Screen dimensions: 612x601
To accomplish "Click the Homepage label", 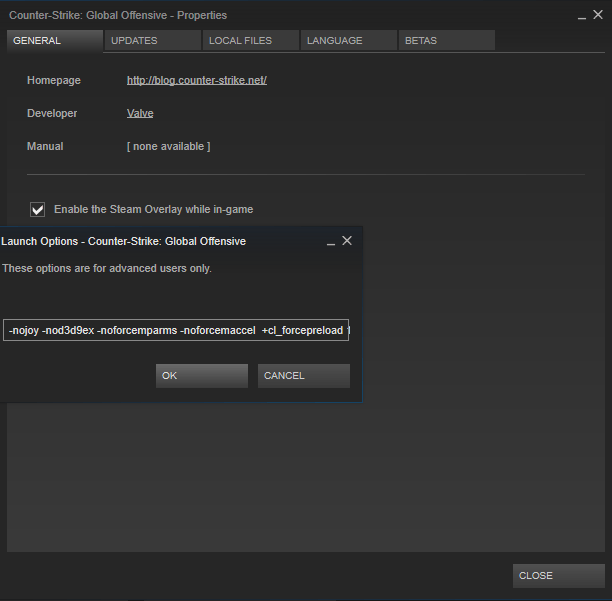I will click(x=54, y=80).
